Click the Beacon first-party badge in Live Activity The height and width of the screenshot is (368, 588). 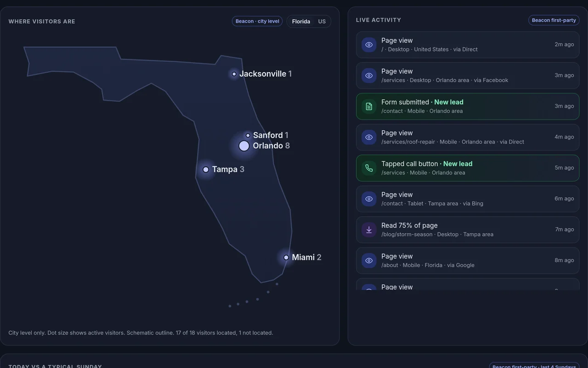tap(554, 20)
